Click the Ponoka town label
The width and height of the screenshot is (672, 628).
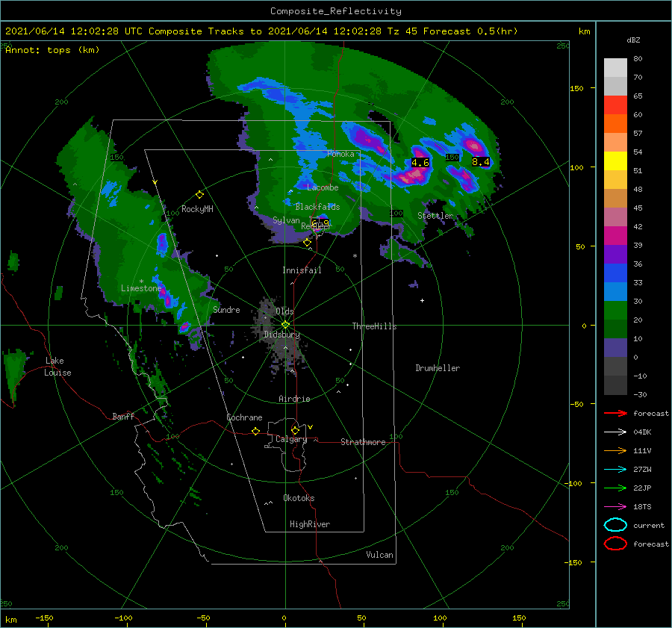340,154
